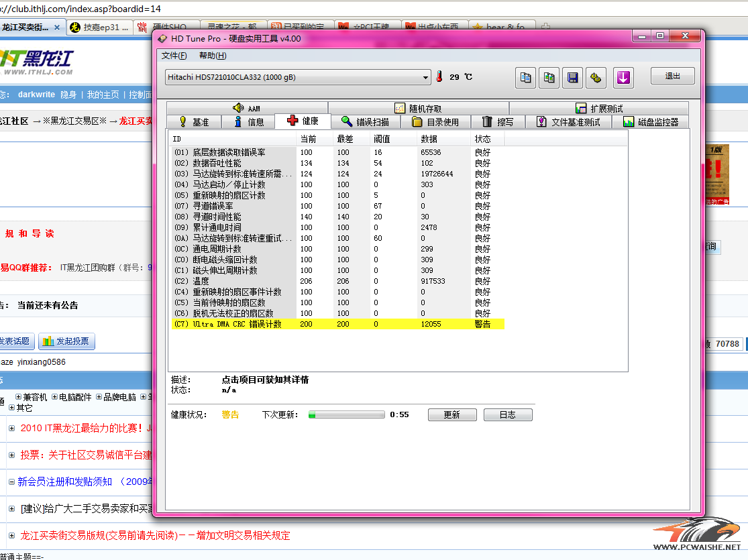Click the HD Tune Pro title icon
The image size is (748, 560).
tap(162, 39)
